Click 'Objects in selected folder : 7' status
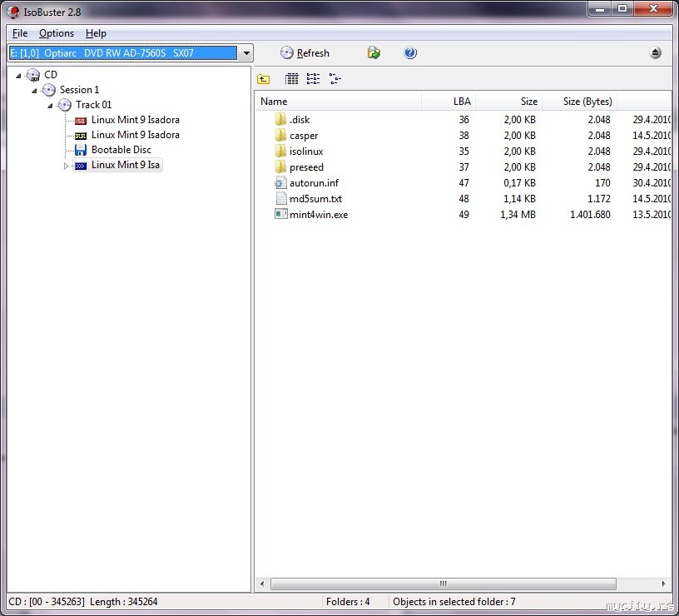The width and height of the screenshot is (679, 616). click(x=453, y=602)
